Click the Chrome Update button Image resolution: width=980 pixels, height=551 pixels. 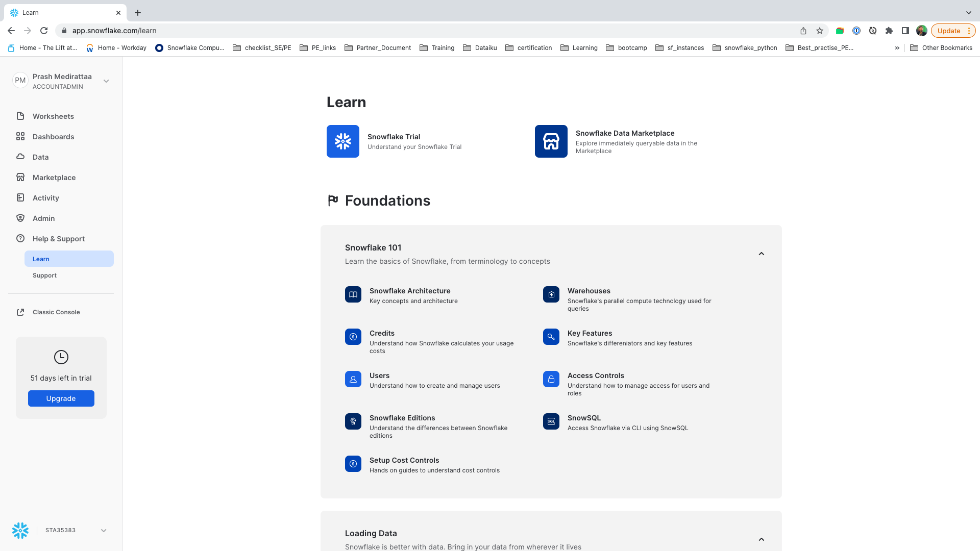point(948,31)
